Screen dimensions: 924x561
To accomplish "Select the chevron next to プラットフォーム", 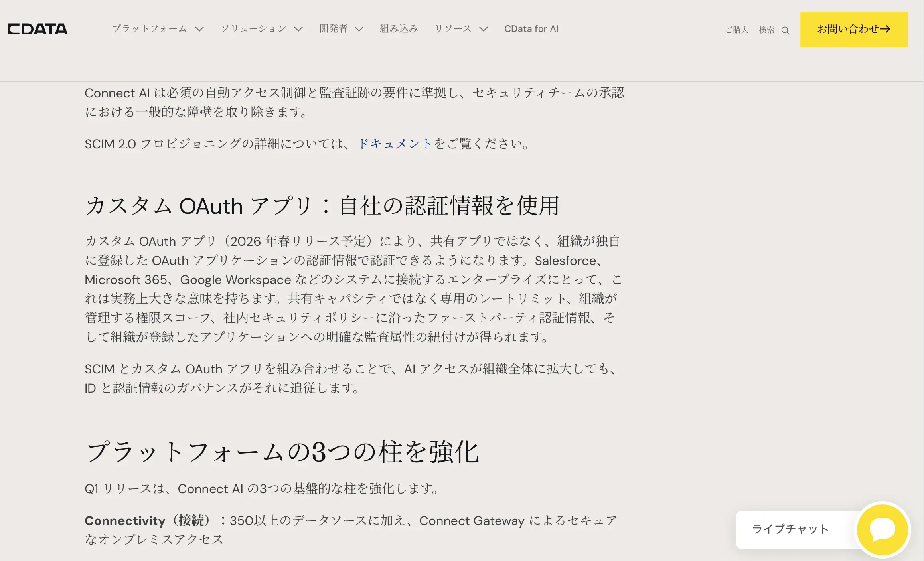I will pyautogui.click(x=200, y=29).
